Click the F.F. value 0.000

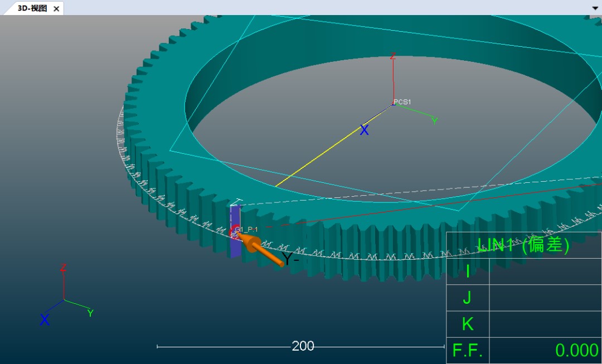(576, 350)
